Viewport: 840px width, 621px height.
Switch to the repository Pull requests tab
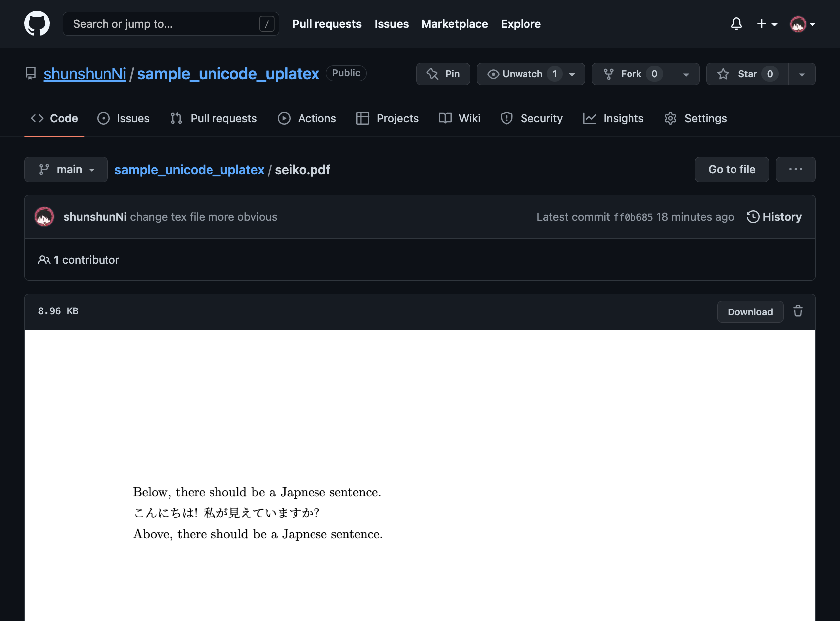(213, 118)
